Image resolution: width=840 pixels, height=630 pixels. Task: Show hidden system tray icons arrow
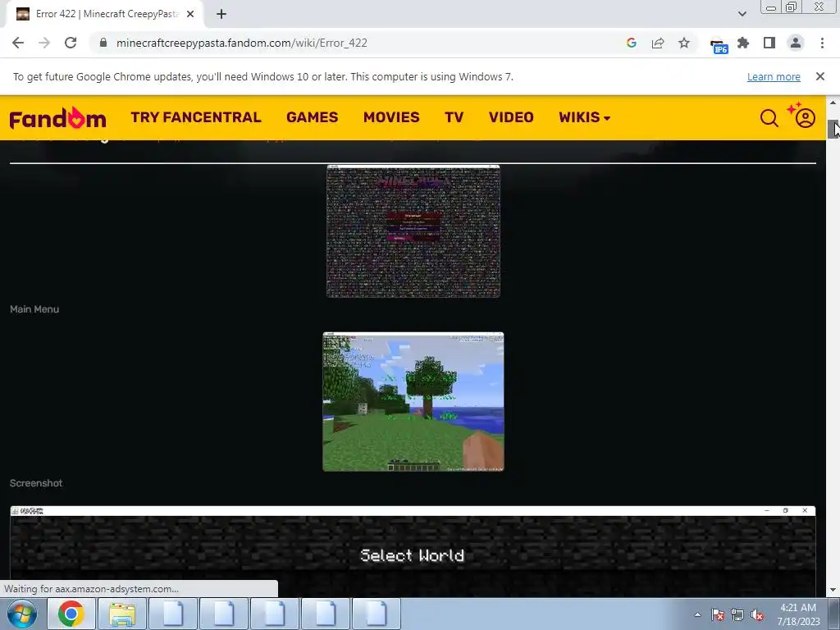(697, 614)
